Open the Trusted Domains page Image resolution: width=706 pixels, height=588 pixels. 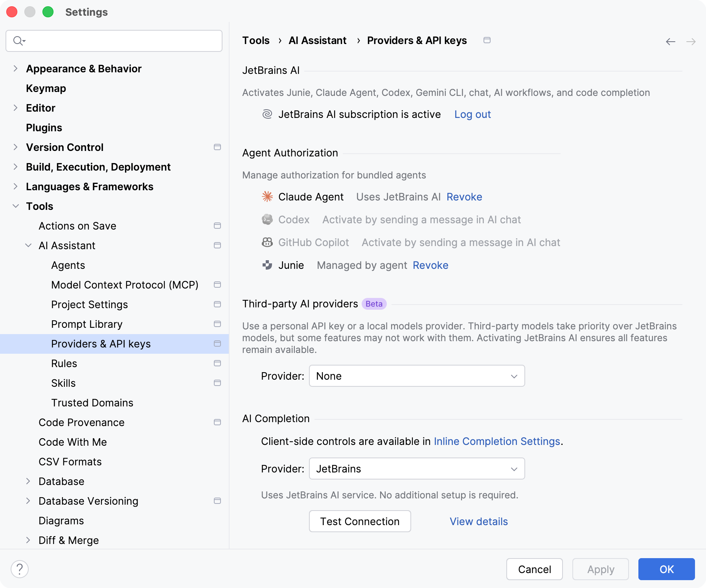[92, 402]
